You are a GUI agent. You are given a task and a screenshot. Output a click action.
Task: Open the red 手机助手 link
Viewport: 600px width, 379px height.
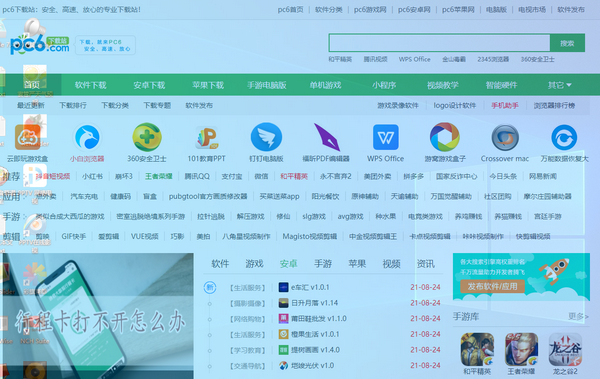point(505,105)
